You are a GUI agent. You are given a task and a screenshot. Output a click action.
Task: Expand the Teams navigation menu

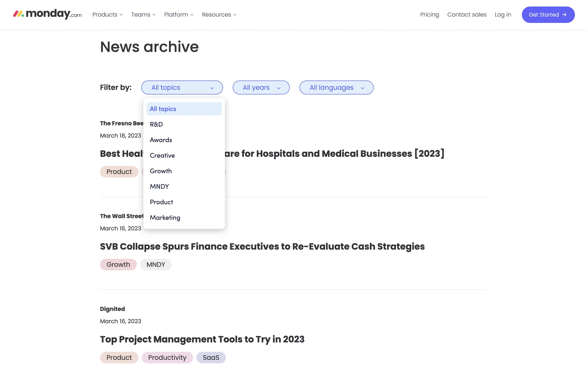click(143, 15)
